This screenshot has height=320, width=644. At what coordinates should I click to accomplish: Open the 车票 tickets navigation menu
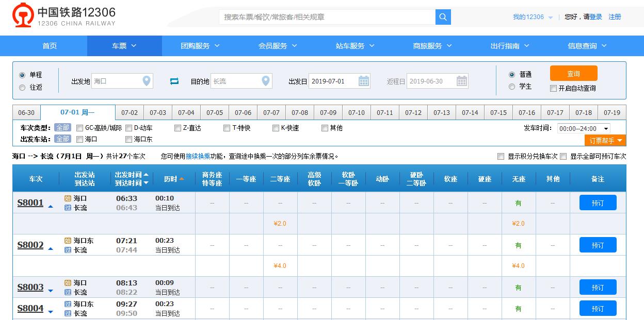pyautogui.click(x=124, y=46)
